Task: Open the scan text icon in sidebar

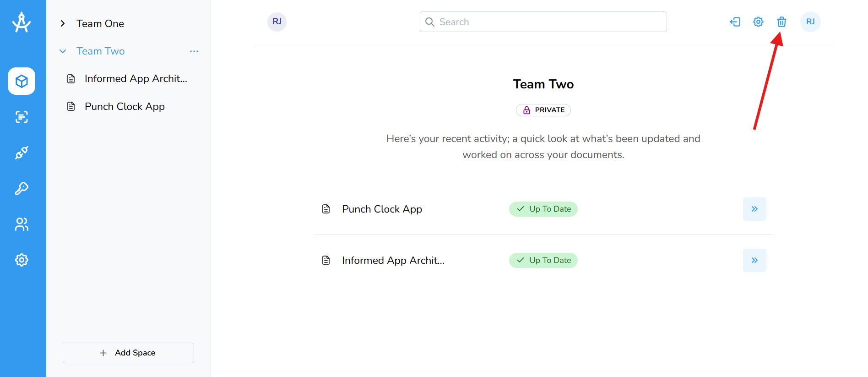Action: 22,117
